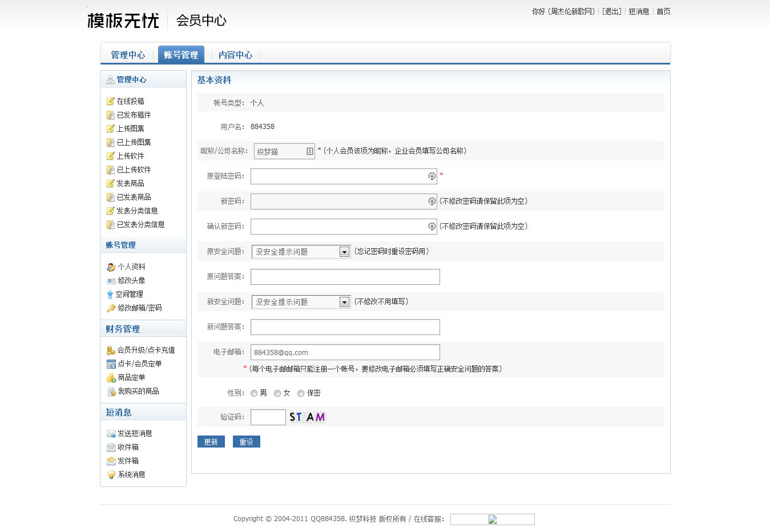Click the STAM captcha image
This screenshot has width=770, height=532.
tap(307, 417)
